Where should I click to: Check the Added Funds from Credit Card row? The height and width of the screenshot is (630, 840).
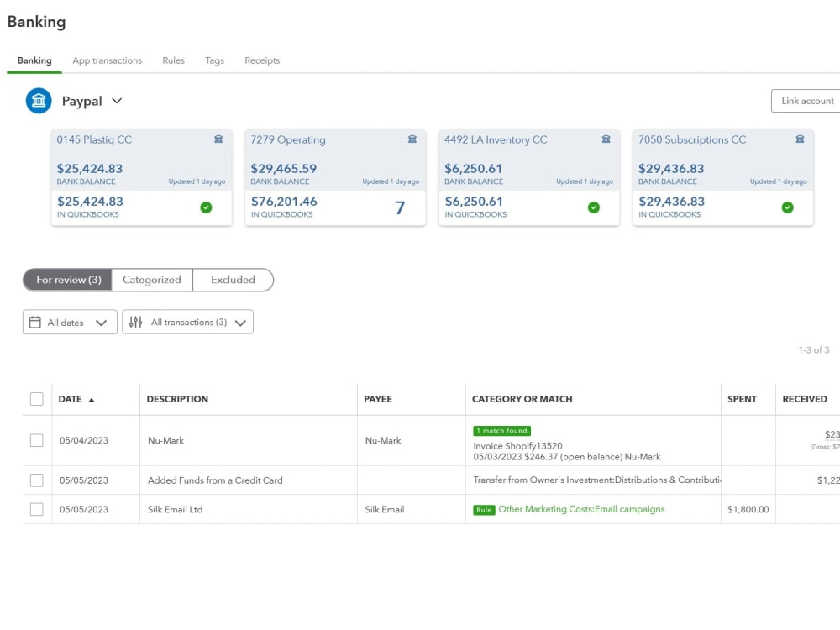tap(36, 480)
